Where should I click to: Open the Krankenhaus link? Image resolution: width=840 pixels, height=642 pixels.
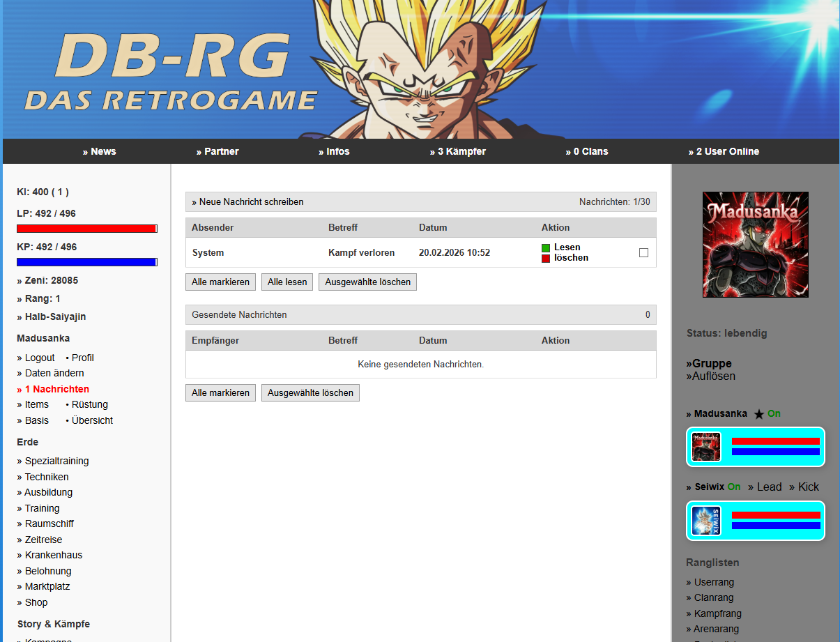point(49,555)
